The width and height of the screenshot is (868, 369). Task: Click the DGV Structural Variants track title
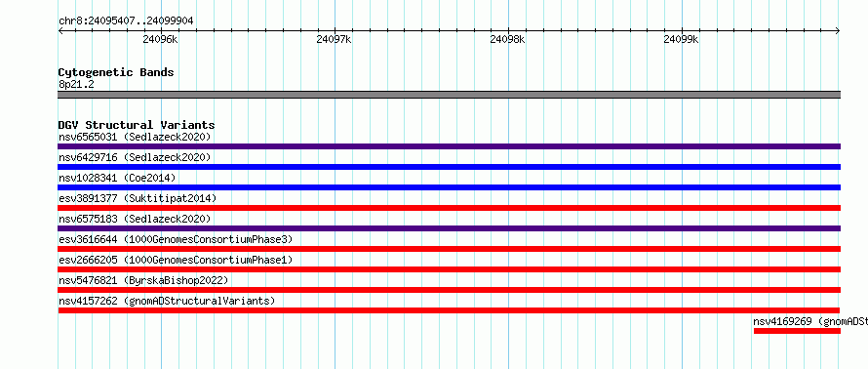point(137,125)
